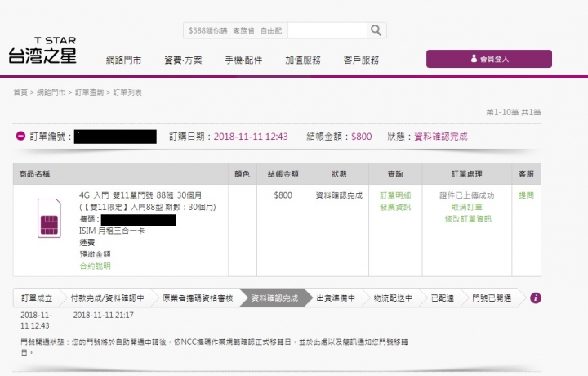This screenshot has width=588, height=376.
Task: Click the $800 amount in the table row
Action: point(283,195)
